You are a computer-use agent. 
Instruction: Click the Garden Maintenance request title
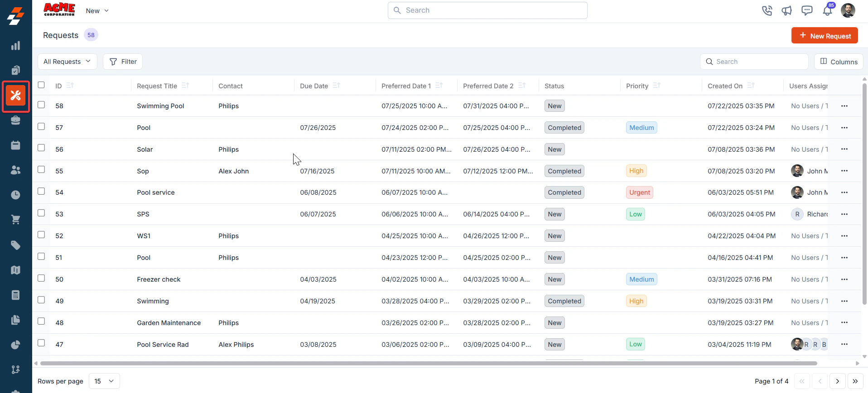click(x=169, y=323)
